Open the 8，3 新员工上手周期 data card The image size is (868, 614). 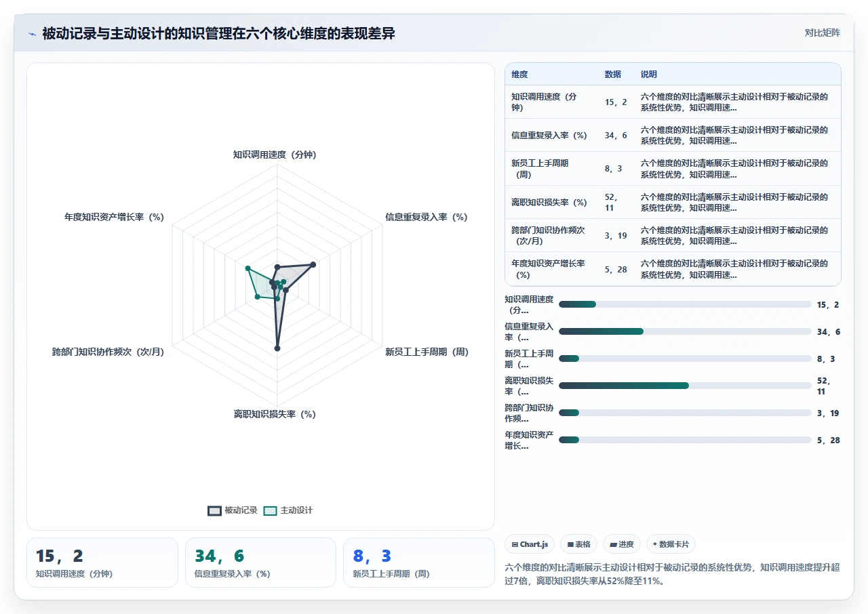tap(419, 562)
